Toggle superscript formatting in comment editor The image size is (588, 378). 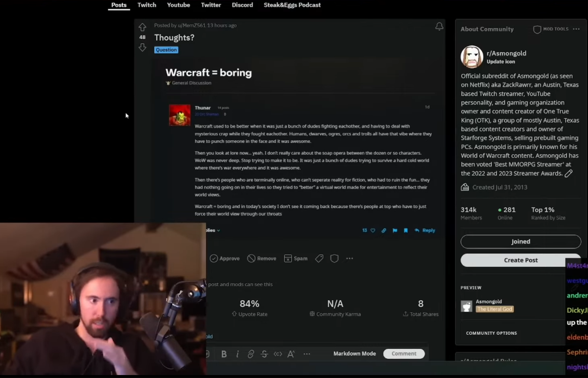tap(291, 354)
